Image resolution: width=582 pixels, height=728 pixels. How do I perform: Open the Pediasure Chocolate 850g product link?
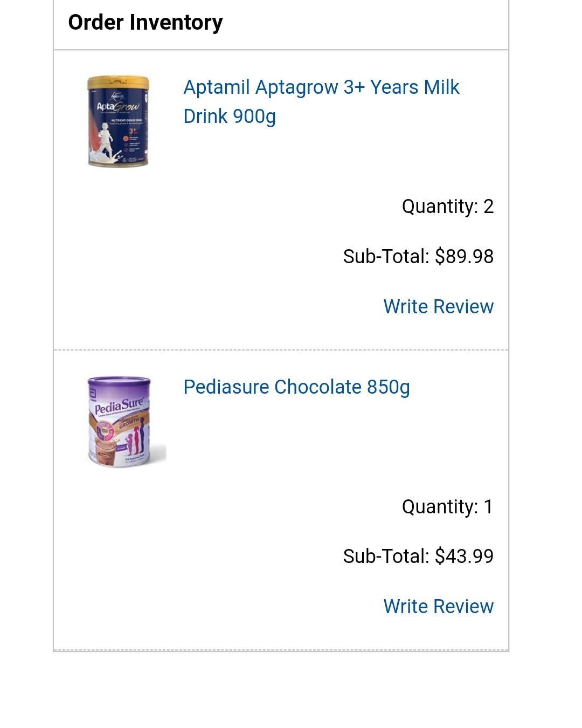pos(296,387)
